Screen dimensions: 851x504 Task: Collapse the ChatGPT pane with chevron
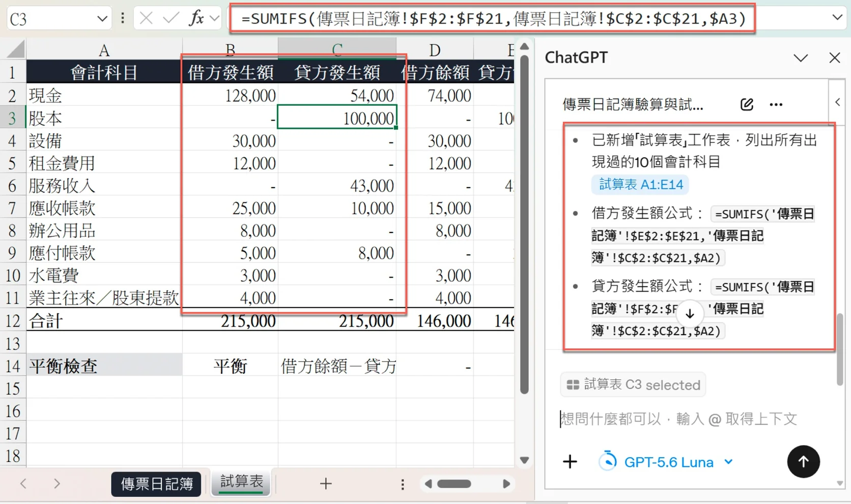801,57
